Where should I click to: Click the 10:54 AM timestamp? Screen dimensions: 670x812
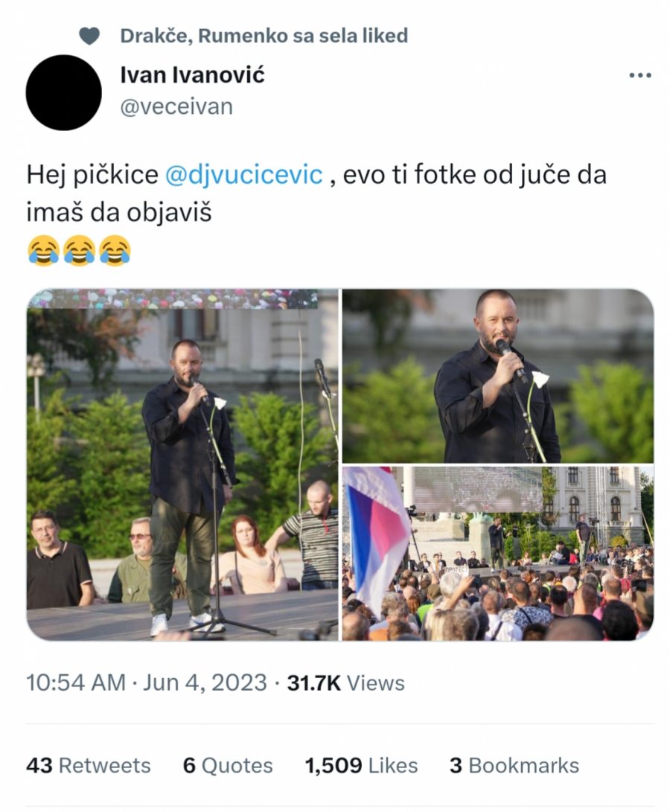(x=76, y=683)
